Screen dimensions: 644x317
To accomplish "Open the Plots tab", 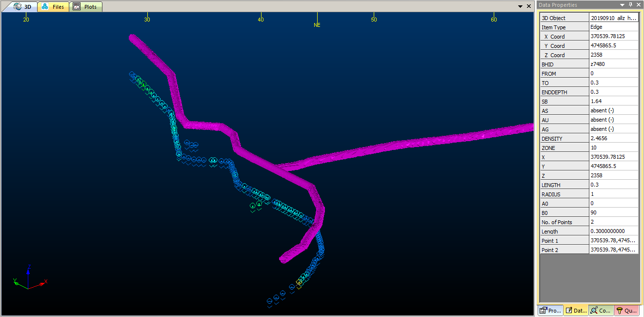I will [85, 7].
